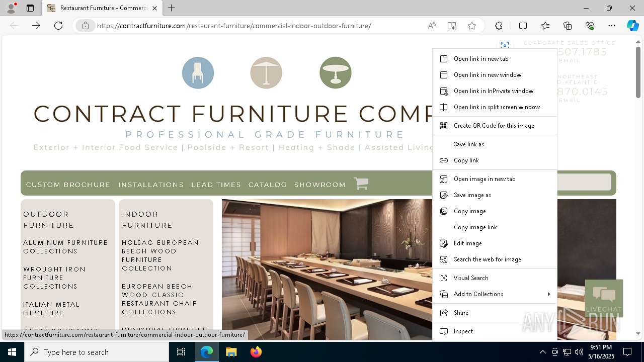The height and width of the screenshot is (362, 644).
Task: Select Open link in new tab
Action: point(495,59)
